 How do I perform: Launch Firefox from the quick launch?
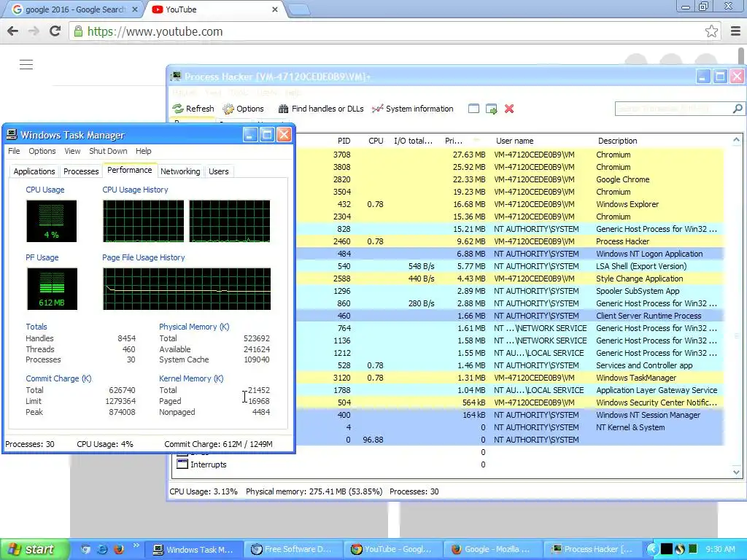click(x=119, y=549)
